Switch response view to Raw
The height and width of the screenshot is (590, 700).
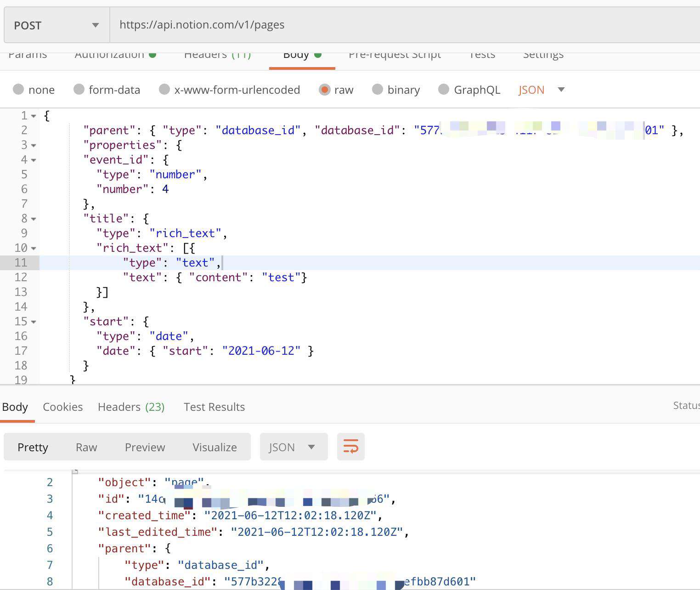point(86,447)
